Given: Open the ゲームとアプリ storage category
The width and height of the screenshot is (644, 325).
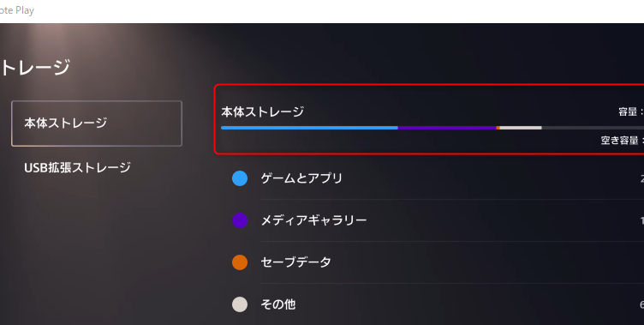Looking at the screenshot, I should point(432,178).
